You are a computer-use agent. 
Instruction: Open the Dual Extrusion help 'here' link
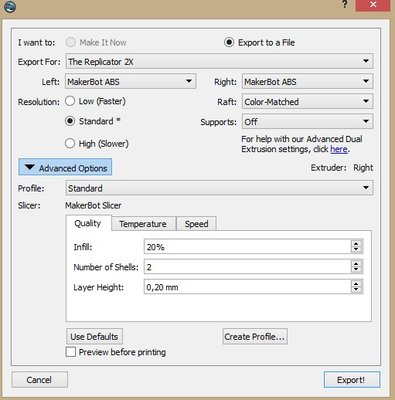pos(339,149)
